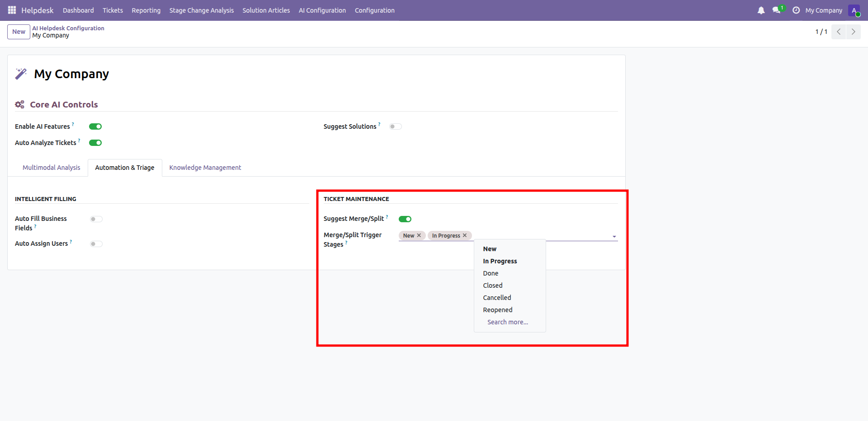868x421 pixels.
Task: Open the notifications bell icon
Action: tap(761, 10)
